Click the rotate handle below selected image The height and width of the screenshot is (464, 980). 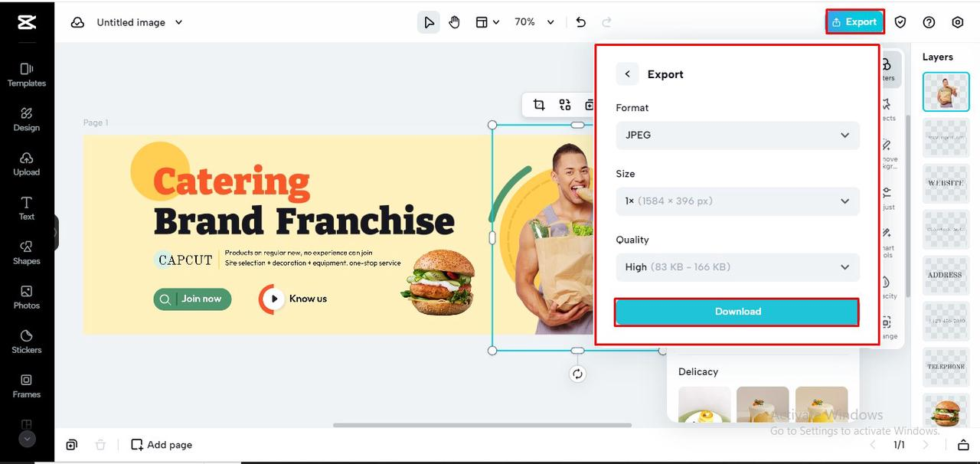(577, 374)
